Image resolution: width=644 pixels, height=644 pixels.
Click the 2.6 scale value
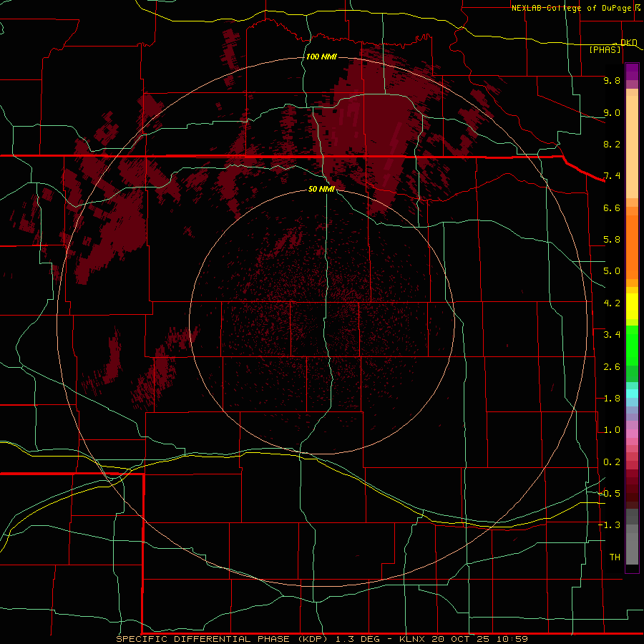612,367
